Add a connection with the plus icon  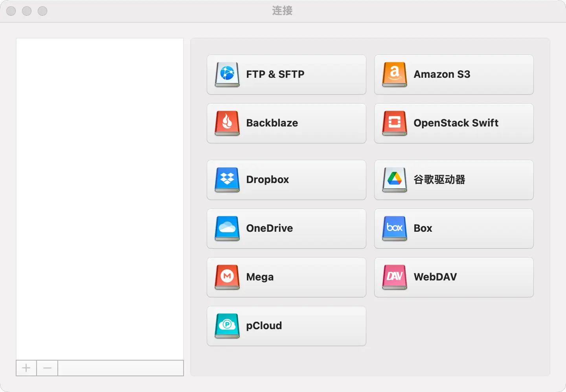pos(26,368)
